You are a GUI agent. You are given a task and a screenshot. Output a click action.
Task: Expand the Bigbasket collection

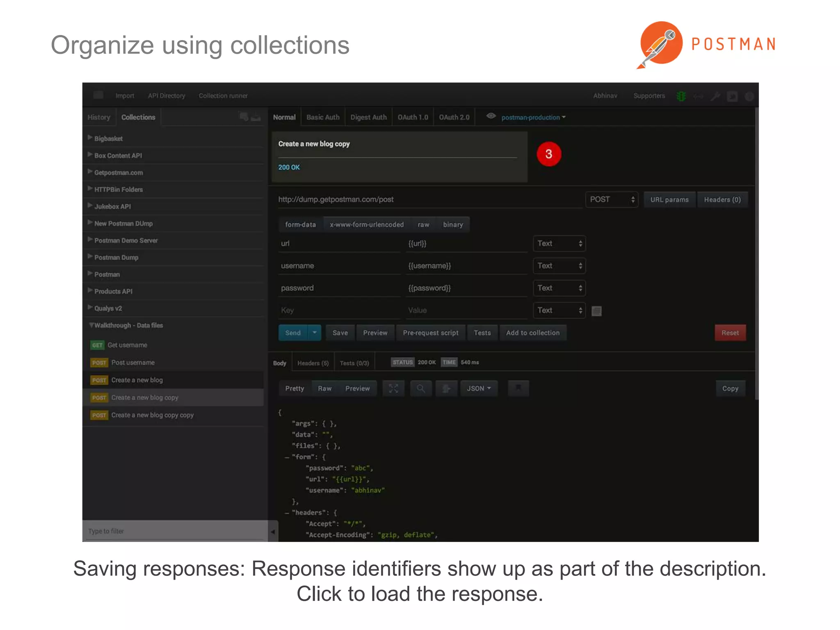point(90,138)
